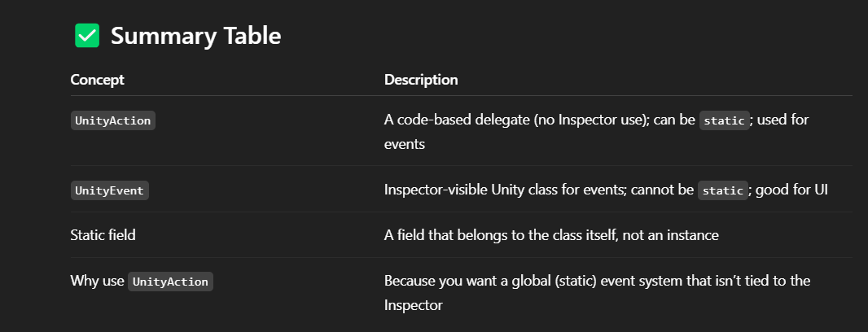
Task: Click the Description column header
Action: tap(421, 80)
